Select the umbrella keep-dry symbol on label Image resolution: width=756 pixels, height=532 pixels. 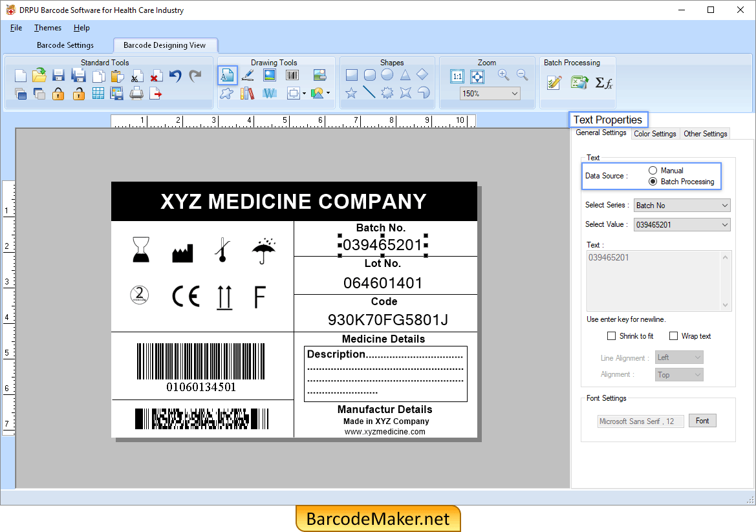pos(263,251)
